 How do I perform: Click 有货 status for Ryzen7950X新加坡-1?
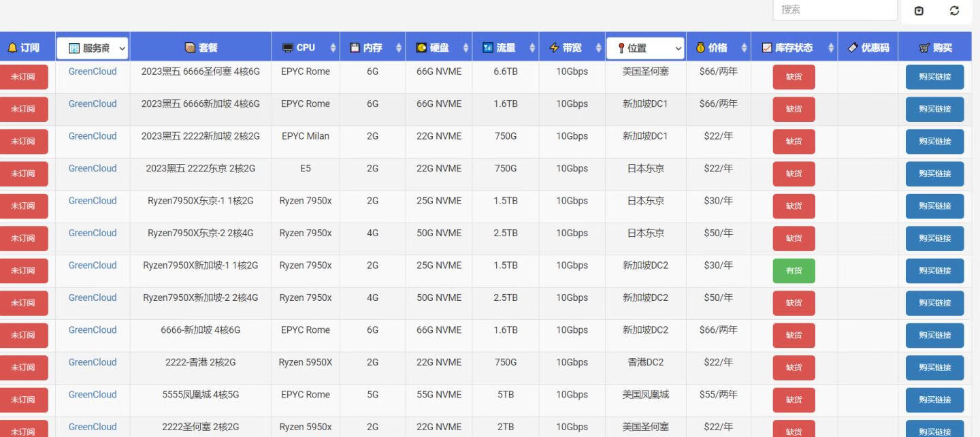794,271
